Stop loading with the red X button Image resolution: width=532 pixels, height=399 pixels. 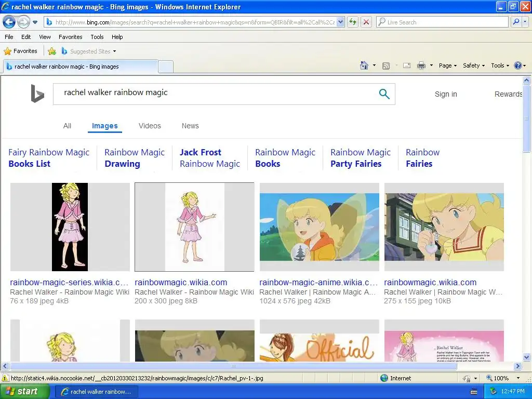click(366, 22)
